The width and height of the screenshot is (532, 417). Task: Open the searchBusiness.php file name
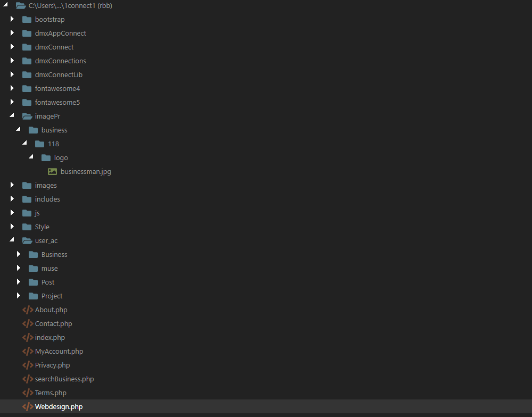(x=64, y=379)
